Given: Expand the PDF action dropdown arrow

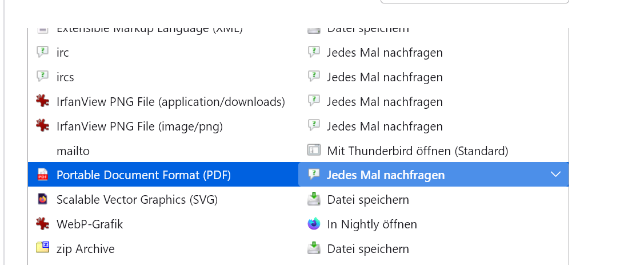Looking at the screenshot, I should pos(555,175).
